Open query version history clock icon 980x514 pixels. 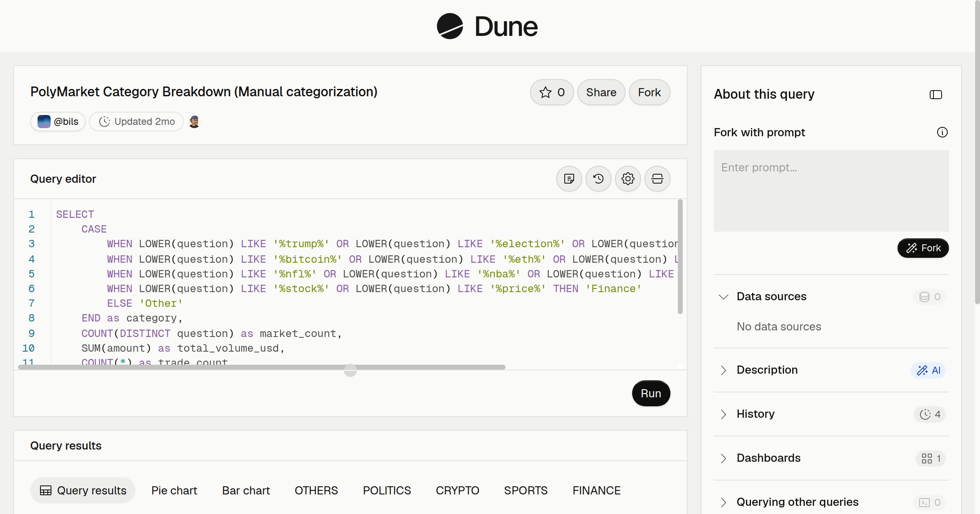[598, 179]
